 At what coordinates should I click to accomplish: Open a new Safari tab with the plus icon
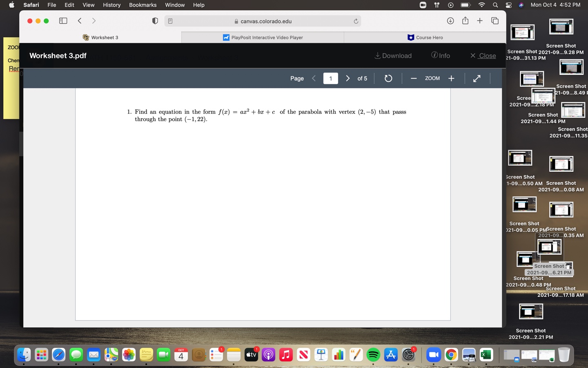click(480, 21)
